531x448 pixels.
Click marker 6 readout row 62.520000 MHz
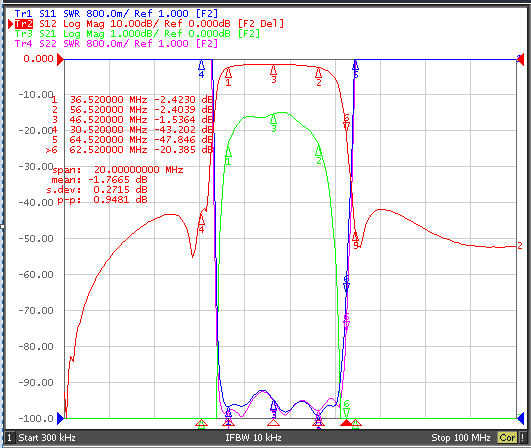coord(129,150)
